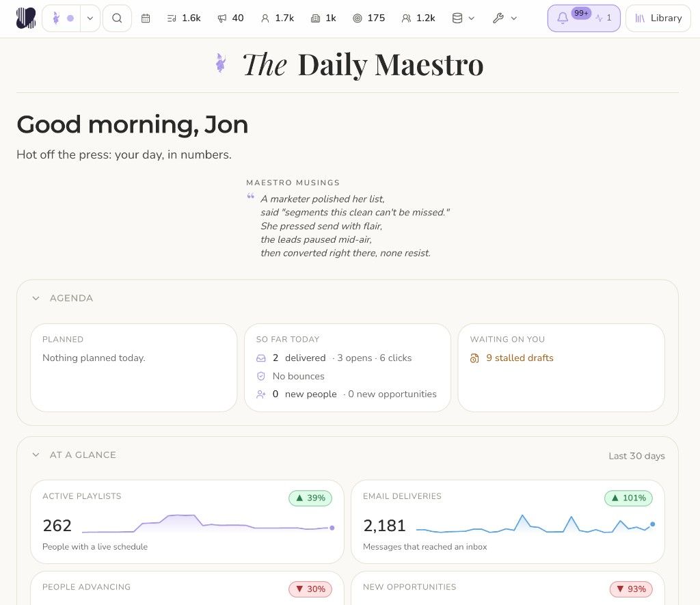Click the stalled drafts icon

pyautogui.click(x=474, y=358)
